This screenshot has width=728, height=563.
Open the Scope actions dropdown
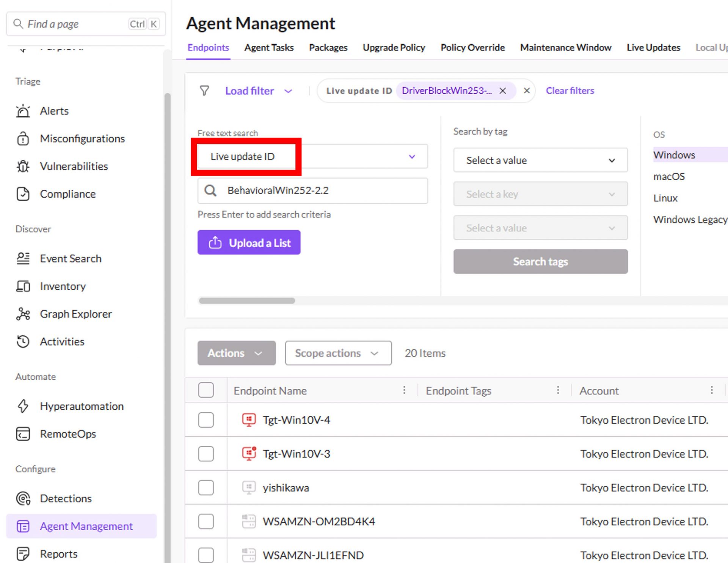pos(338,353)
